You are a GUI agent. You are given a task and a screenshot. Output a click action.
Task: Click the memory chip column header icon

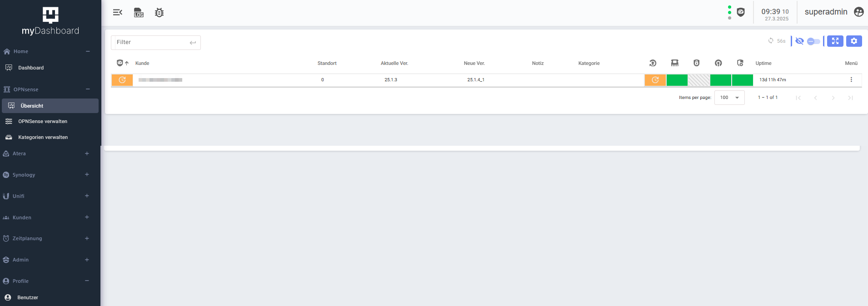point(674,63)
